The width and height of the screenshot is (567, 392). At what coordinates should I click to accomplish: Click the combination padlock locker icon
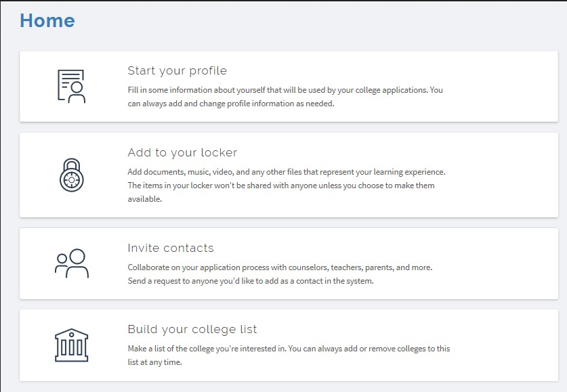point(72,175)
